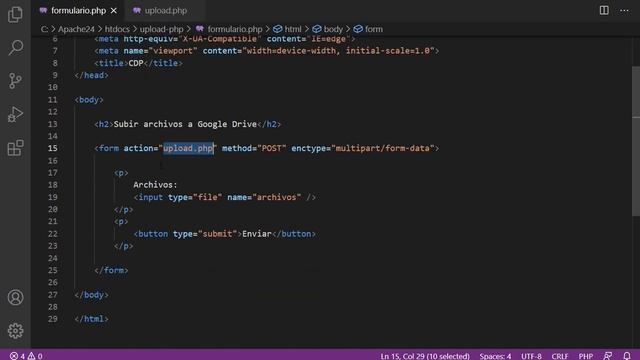Click the "POST" method value
The width and height of the screenshot is (640, 360).
tap(271, 148)
